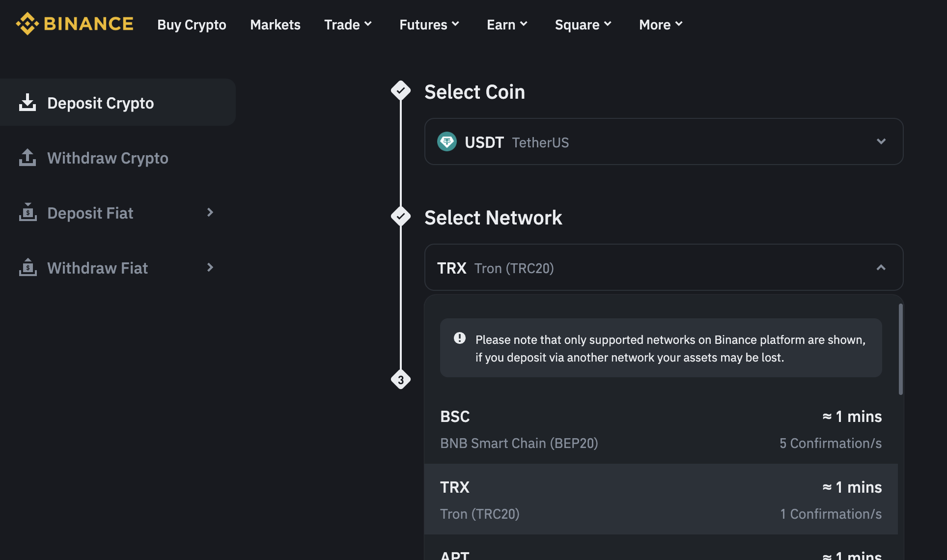Click the step 3 diamond marker
Screen dimensions: 947x560
pos(401,380)
